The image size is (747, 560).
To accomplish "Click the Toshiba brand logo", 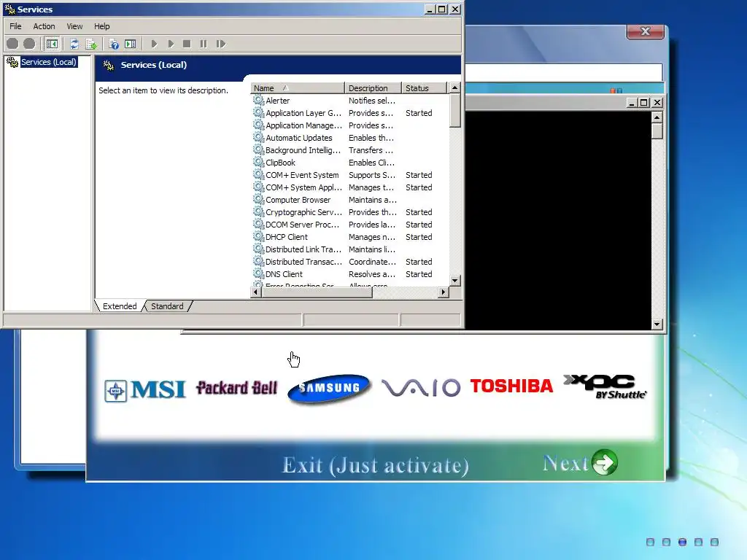I will (x=511, y=386).
